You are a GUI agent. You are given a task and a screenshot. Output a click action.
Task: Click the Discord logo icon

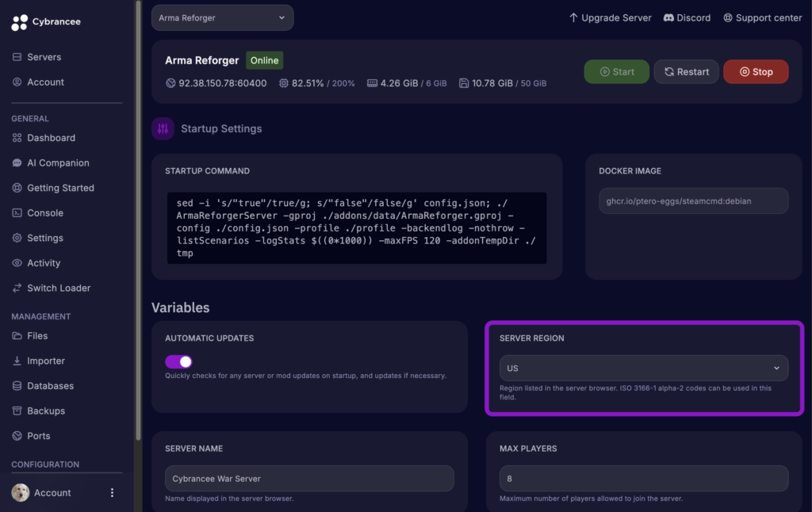click(668, 17)
